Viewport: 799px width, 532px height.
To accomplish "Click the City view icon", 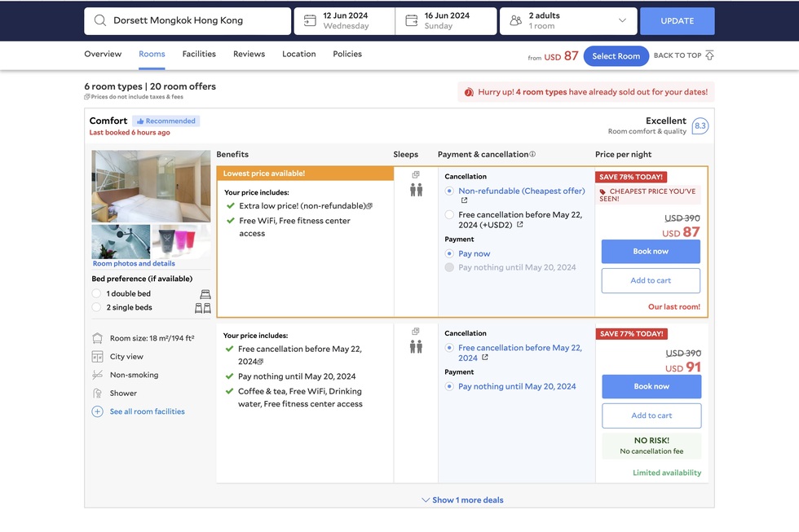I will pyautogui.click(x=97, y=357).
